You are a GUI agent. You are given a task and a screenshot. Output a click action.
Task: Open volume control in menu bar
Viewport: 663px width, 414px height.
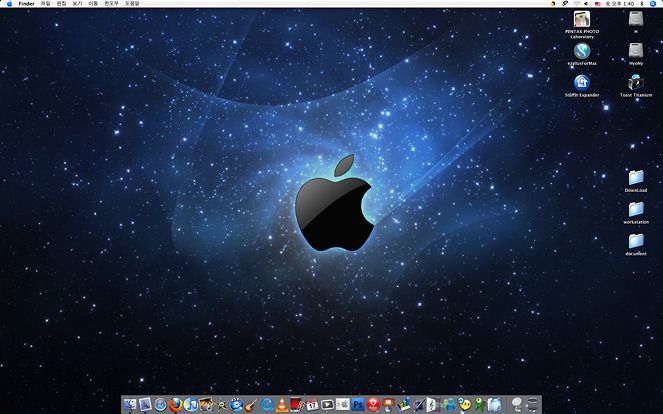pyautogui.click(x=586, y=3)
